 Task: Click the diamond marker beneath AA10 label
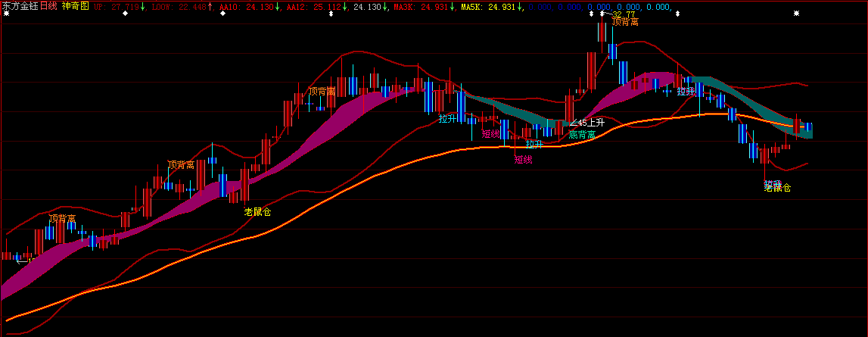[222, 14]
